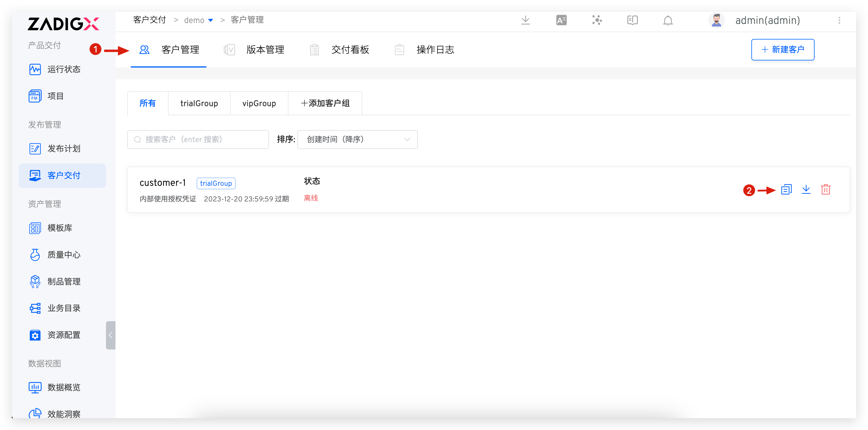Open the vertical dots user menu
The image size is (868, 430).
[x=839, y=21]
